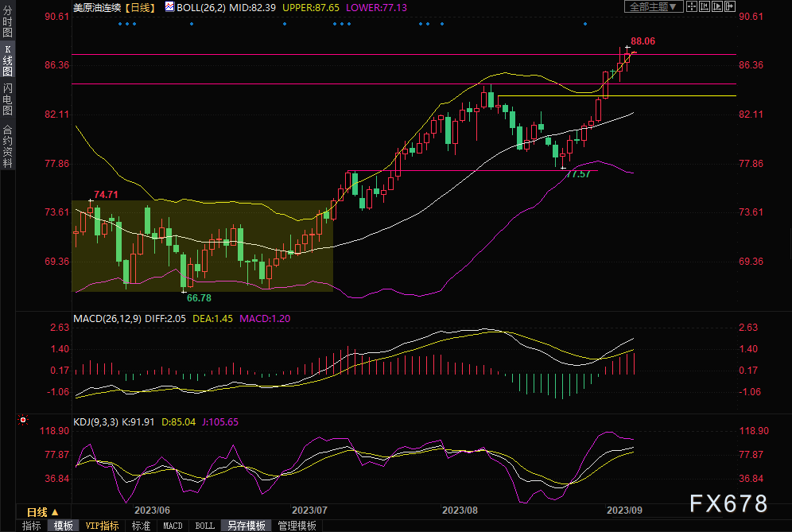Switch to the VIP指标 tab
Image resolution: width=792 pixels, height=532 pixels.
102,526
